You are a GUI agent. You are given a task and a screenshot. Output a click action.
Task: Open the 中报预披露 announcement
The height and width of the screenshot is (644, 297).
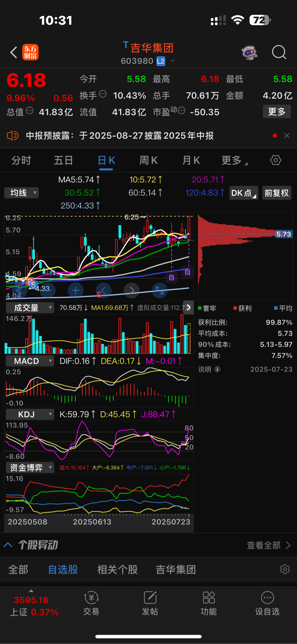point(120,136)
